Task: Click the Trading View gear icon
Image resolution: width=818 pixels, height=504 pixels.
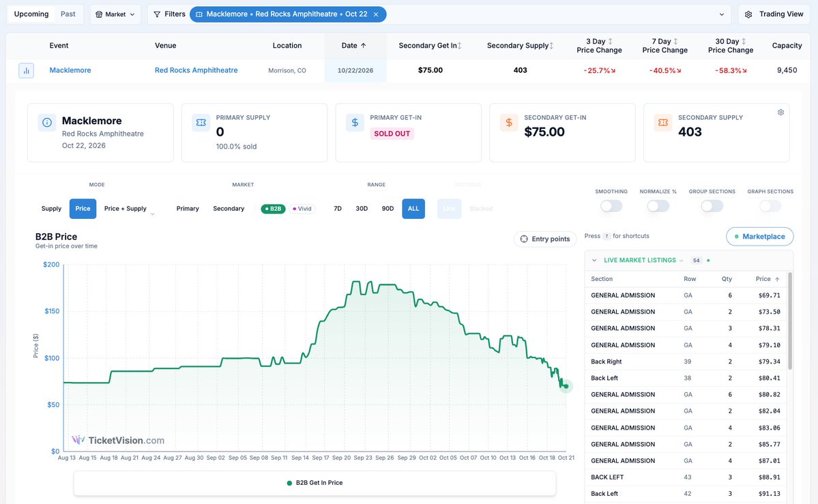Action: (748, 14)
